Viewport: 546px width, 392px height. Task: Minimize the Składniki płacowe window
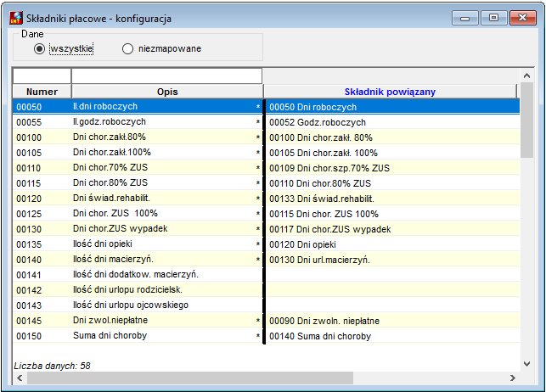(465, 18)
